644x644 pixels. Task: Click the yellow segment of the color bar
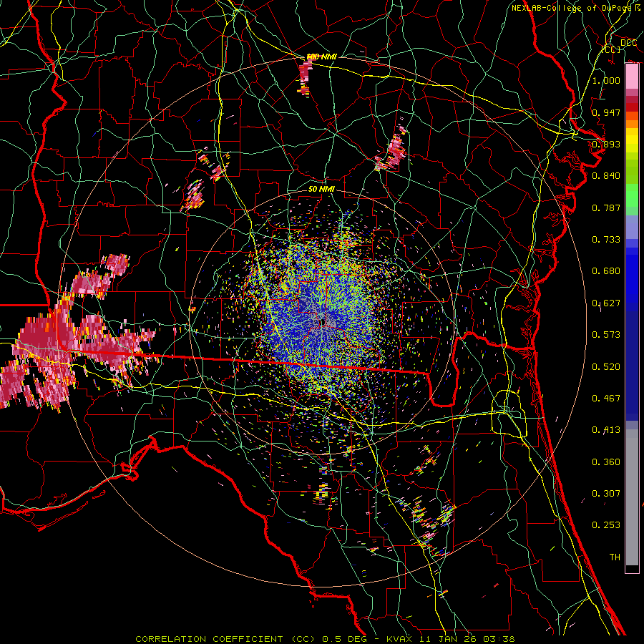(x=632, y=141)
